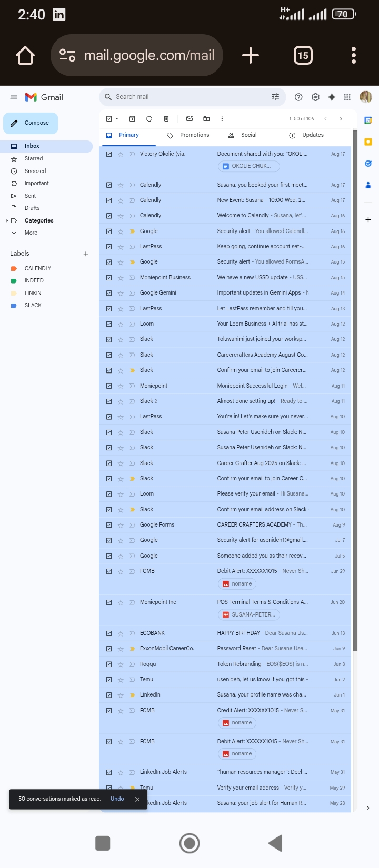Star the Victory Okolie email
The image size is (379, 868).
[x=121, y=154]
